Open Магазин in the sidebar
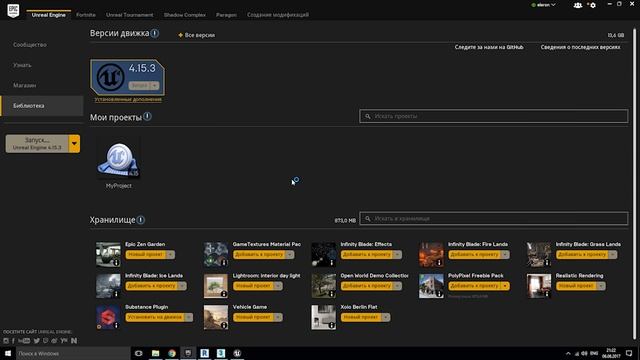640x360 pixels. [24, 85]
